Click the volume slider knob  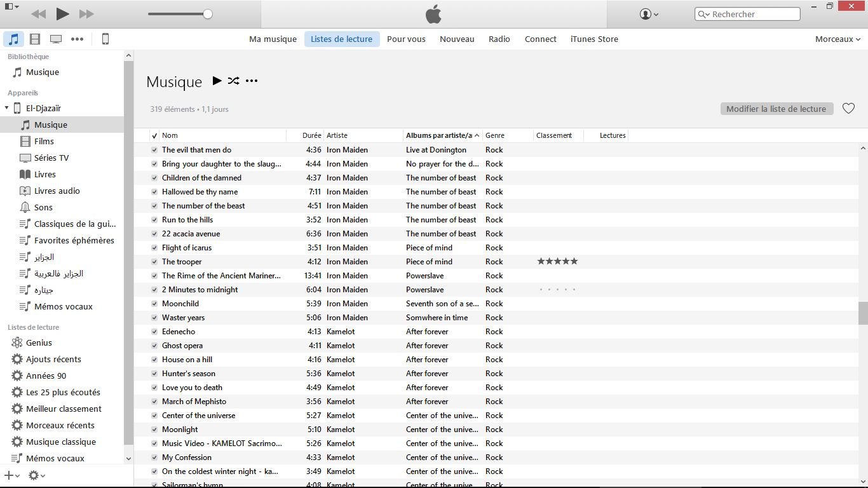[x=208, y=14]
